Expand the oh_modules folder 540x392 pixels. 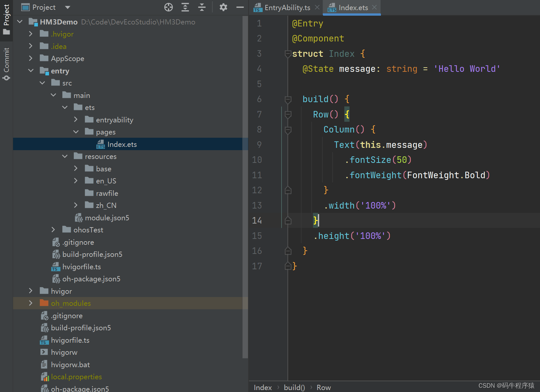31,303
